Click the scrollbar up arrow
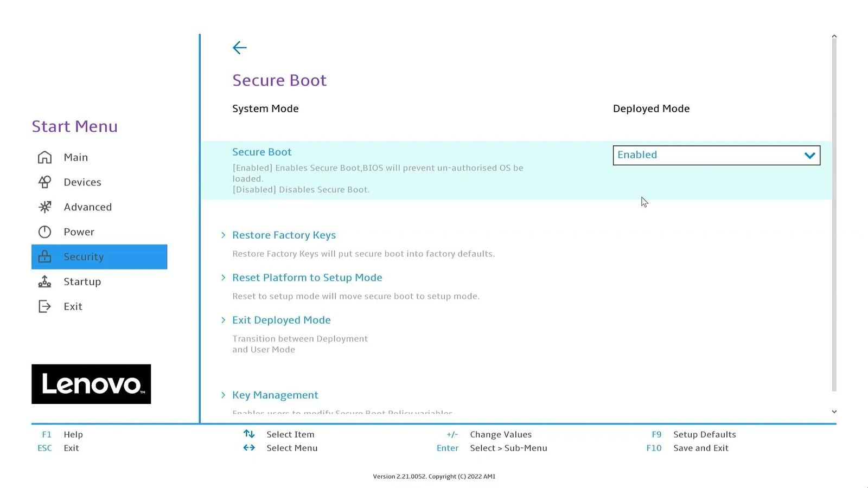 coord(834,36)
